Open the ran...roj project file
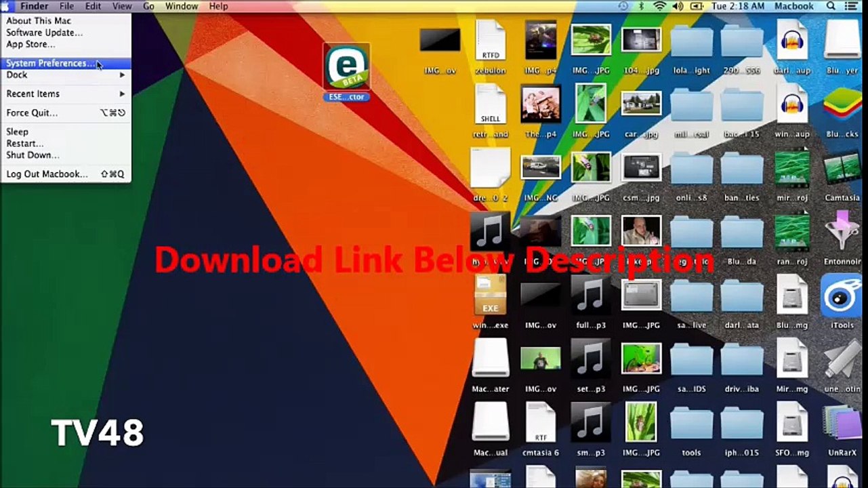This screenshot has height=488, width=868. point(791,232)
